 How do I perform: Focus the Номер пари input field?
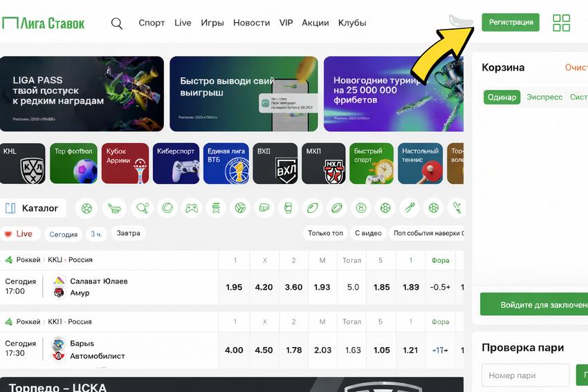point(525,375)
